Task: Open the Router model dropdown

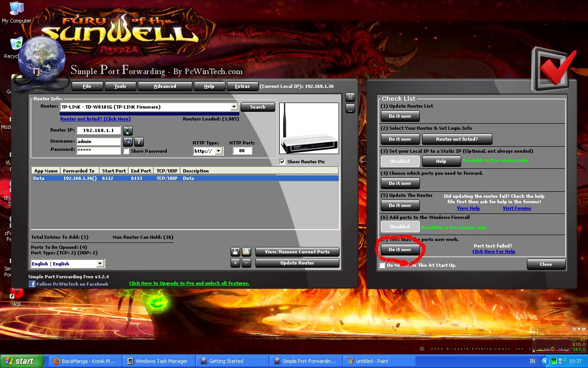Action: click(234, 107)
